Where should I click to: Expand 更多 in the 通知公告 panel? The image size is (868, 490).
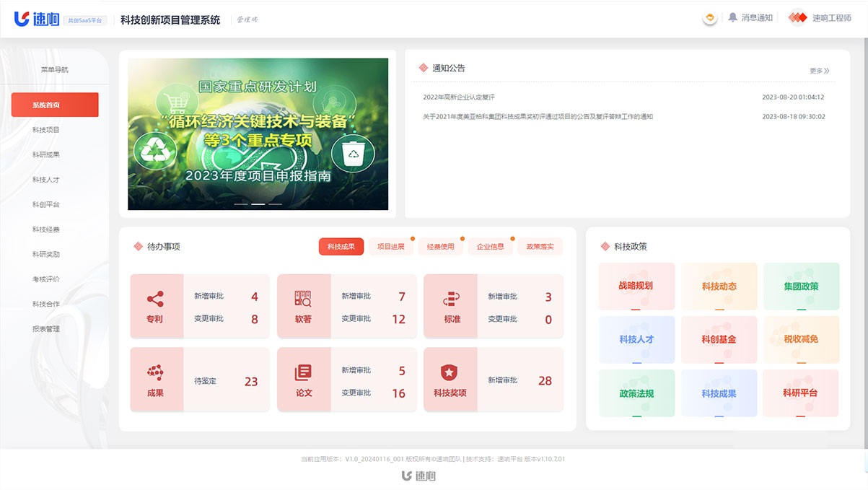click(819, 71)
